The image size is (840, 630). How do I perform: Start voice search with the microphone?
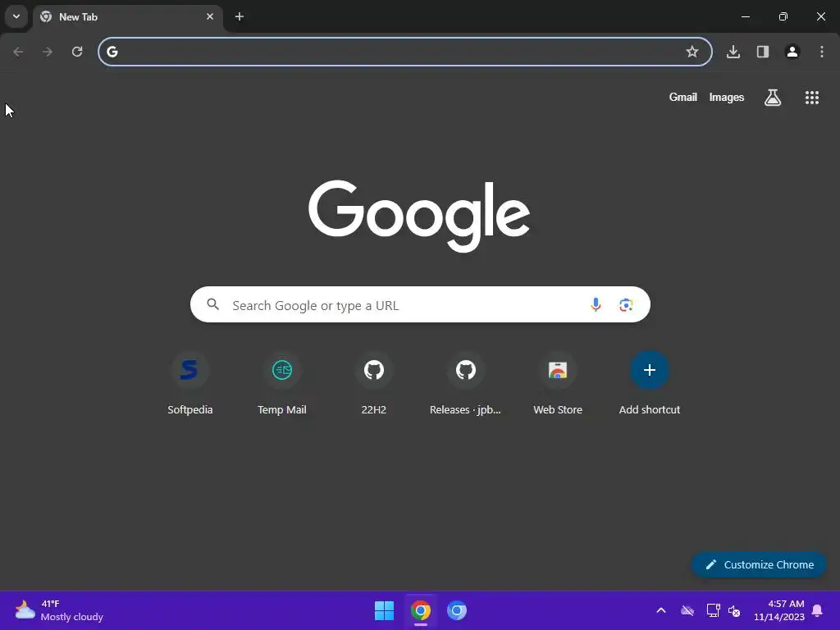pos(596,305)
